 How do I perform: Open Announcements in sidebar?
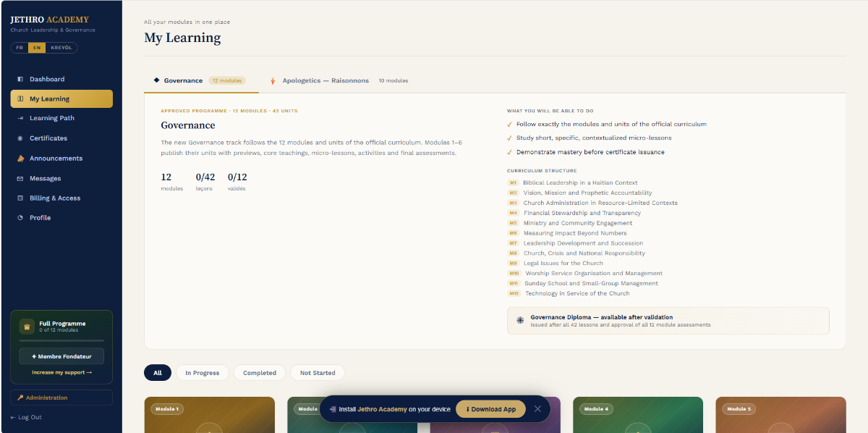[61, 158]
